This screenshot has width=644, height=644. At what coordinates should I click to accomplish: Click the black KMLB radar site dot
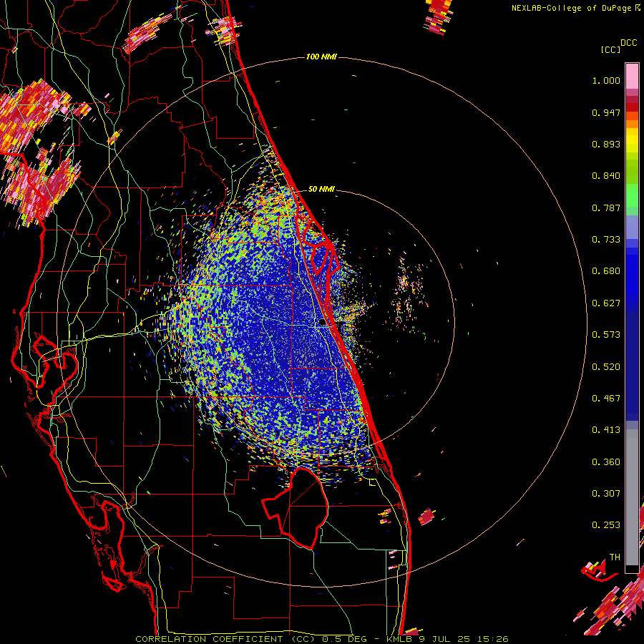pyautogui.click(x=322, y=323)
